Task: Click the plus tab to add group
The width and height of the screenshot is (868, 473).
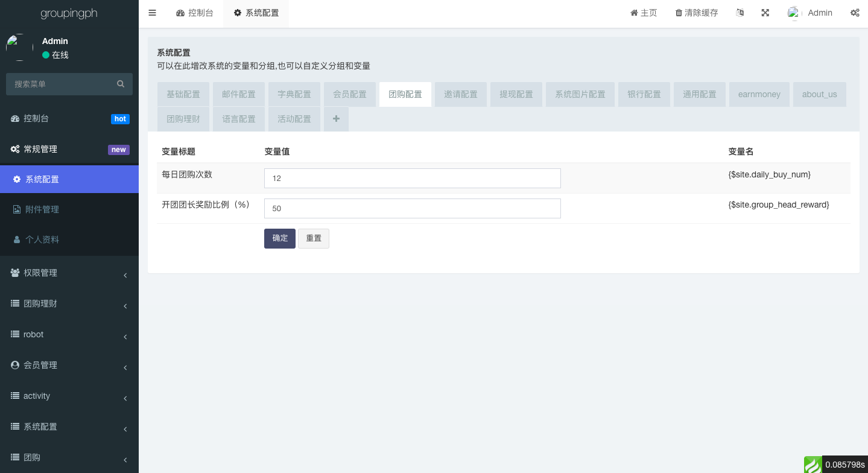Action: (x=336, y=119)
